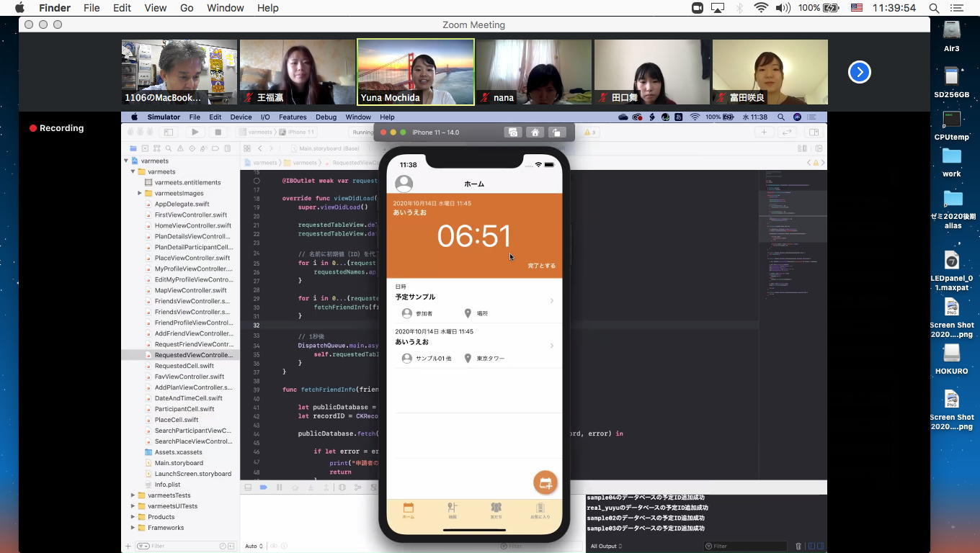Open the Simulator I/O menu
Screen dimensions: 980x553
pos(265,117)
